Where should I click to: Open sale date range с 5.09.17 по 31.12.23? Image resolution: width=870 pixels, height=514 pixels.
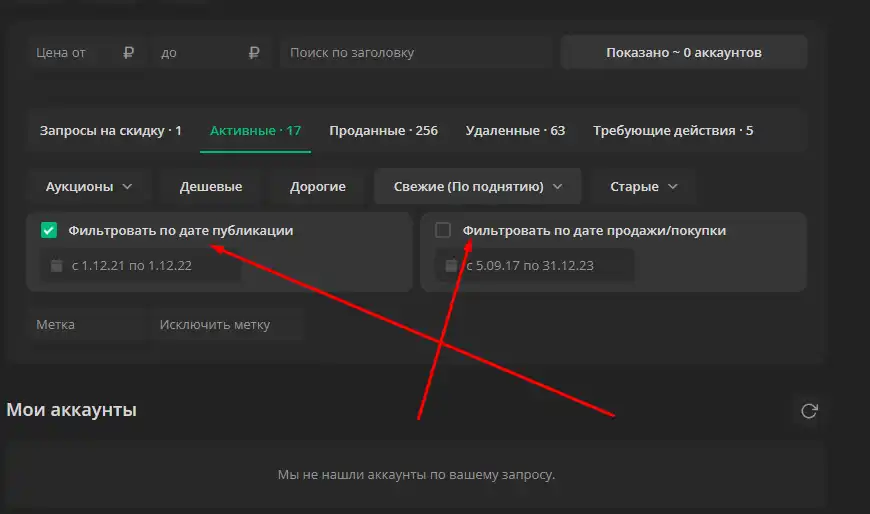pos(535,265)
